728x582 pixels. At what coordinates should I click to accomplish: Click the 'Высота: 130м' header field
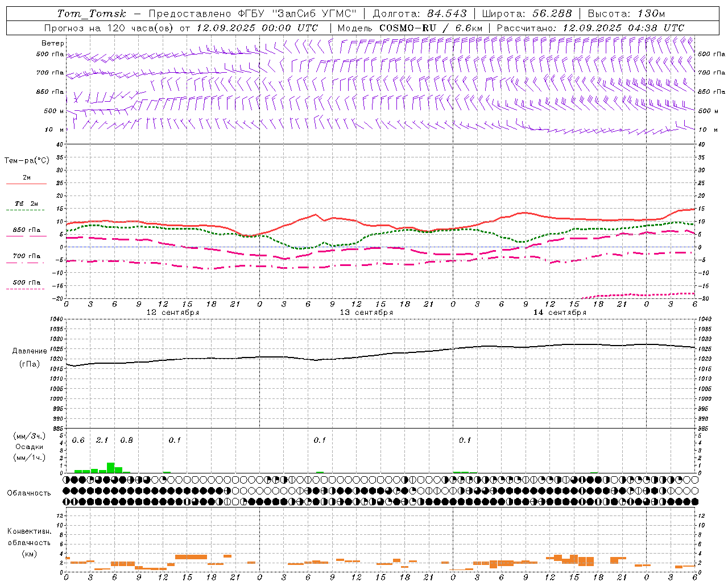pos(626,14)
